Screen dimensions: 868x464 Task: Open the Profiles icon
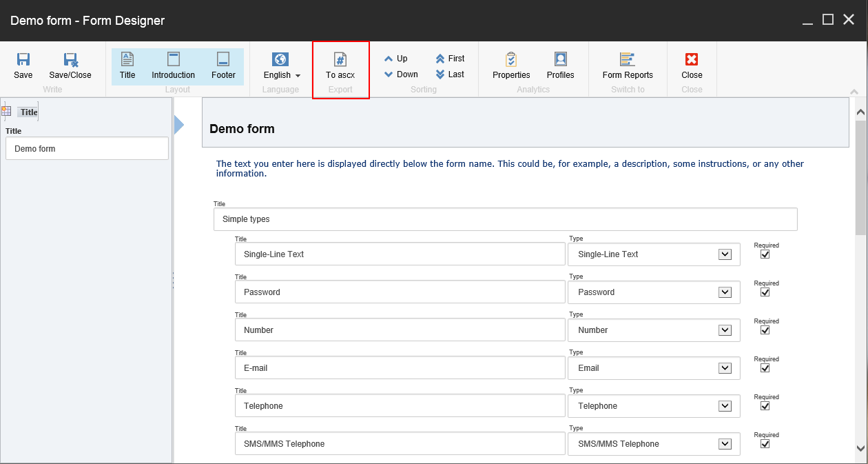(x=561, y=59)
